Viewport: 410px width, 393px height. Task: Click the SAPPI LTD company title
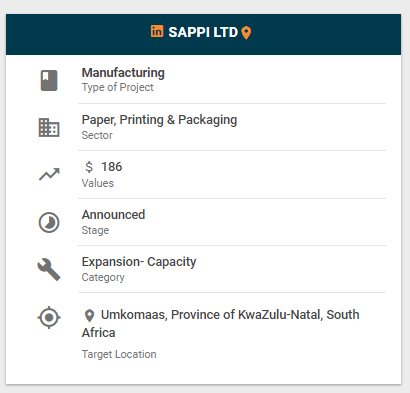point(203,32)
